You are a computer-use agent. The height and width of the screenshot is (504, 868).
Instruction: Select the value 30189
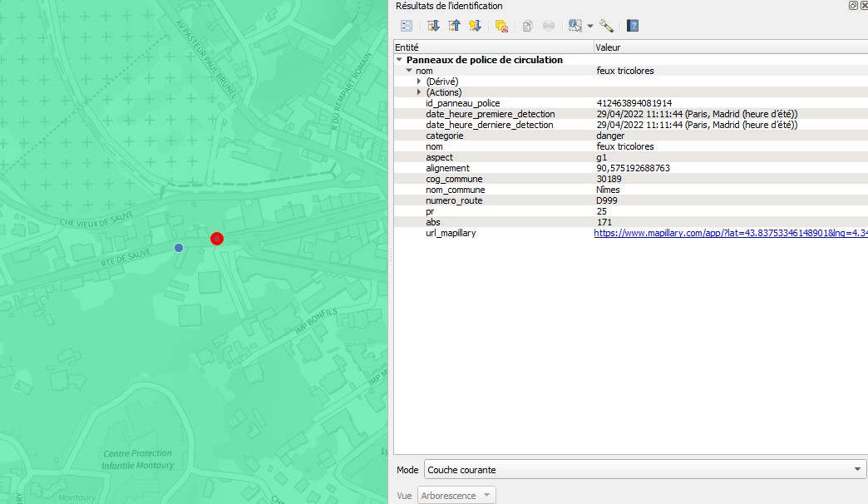tap(609, 179)
